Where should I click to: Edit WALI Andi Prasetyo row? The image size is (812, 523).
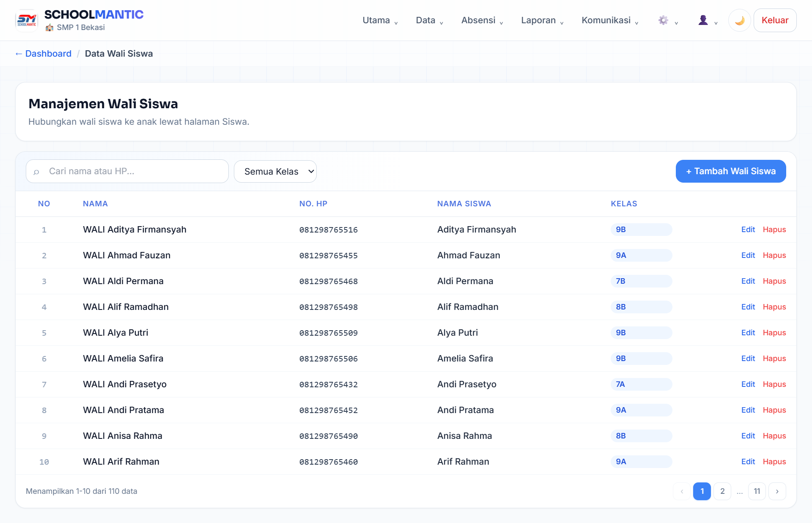(x=748, y=384)
